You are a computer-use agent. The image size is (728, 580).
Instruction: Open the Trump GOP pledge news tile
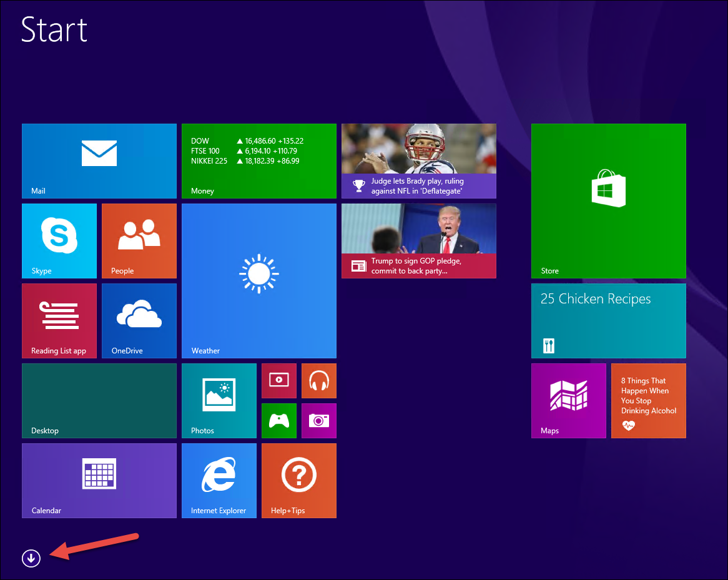tap(419, 240)
